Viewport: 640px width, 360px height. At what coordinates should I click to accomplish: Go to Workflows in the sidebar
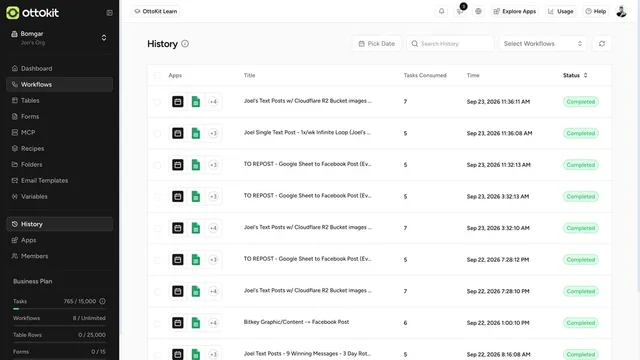point(60,84)
